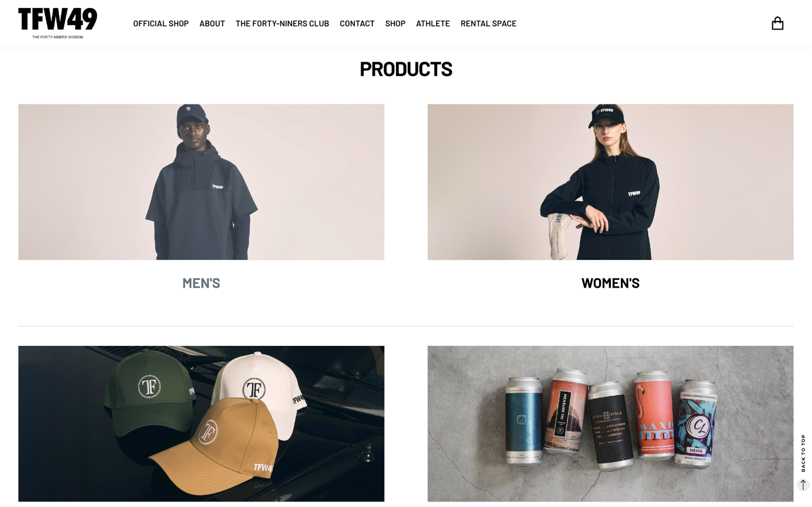Open THE FORTY-NINERS CLUB menu item
Viewport: 812px width, 507px height.
(282, 24)
